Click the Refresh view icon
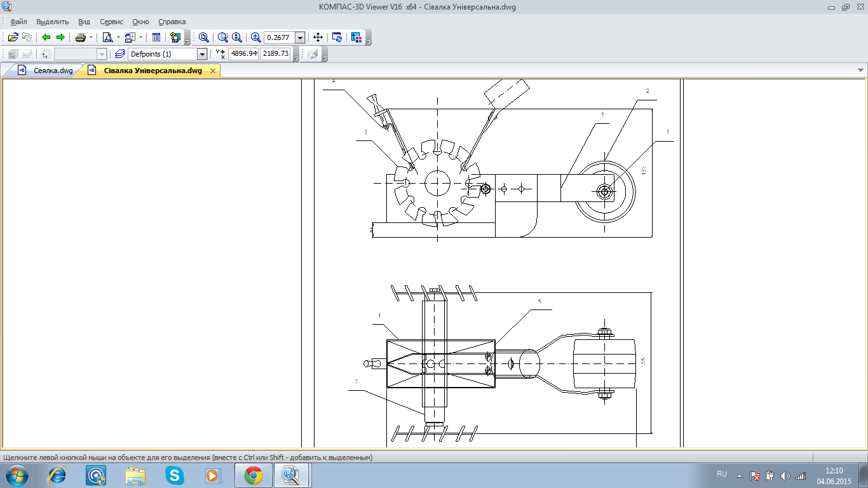This screenshot has width=868, height=488. [337, 37]
